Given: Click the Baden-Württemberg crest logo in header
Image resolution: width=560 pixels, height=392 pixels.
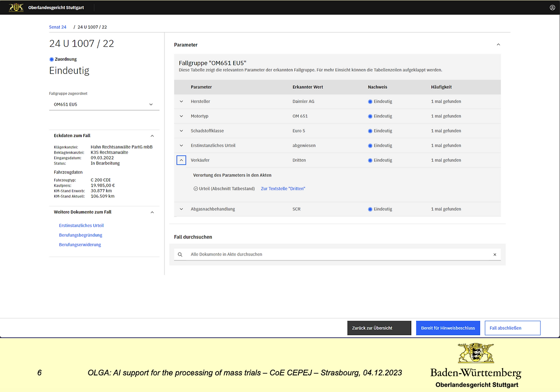Looking at the screenshot, I should tap(16, 7).
